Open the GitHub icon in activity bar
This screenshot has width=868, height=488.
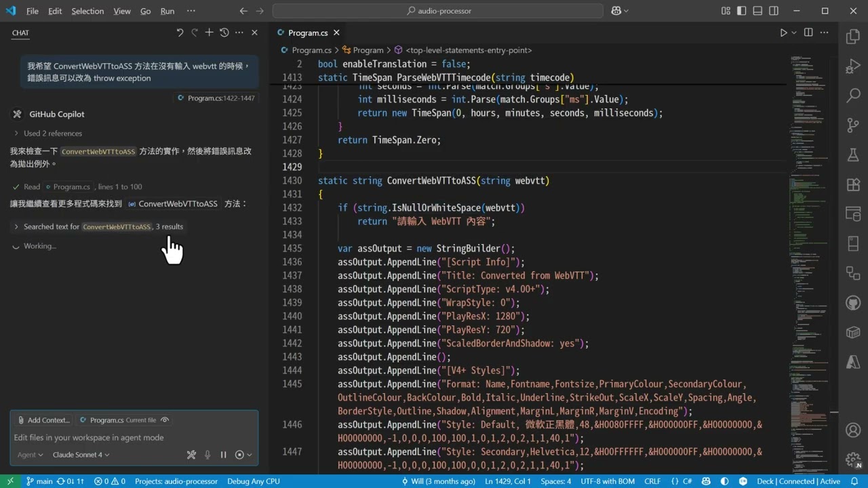coord(853,302)
